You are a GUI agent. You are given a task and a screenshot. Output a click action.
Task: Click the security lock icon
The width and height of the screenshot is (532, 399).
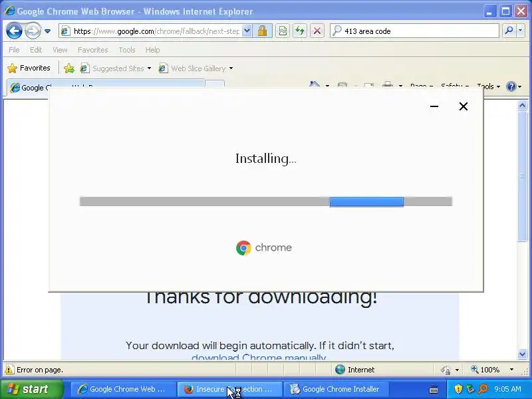pos(262,31)
